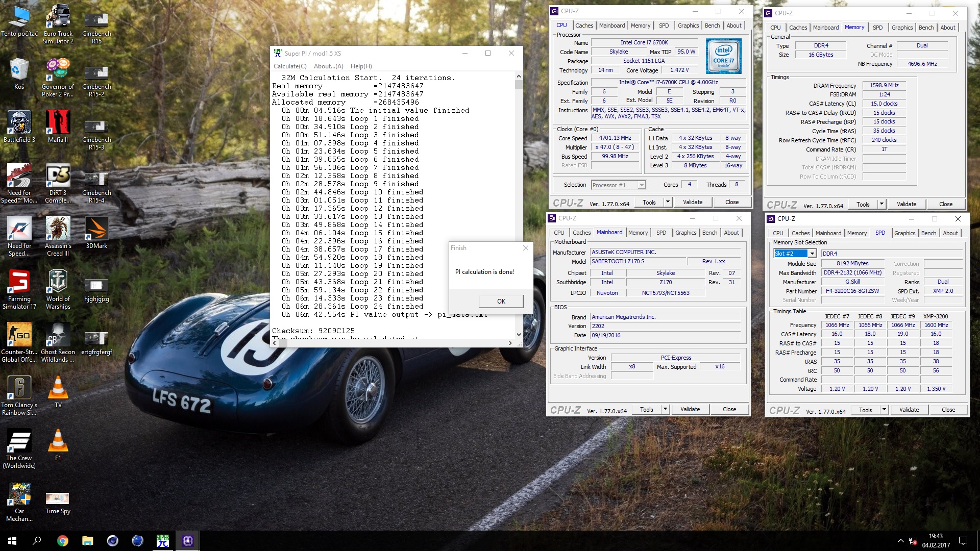Click the Intel Core i7 logo
The image size is (980, 551).
click(723, 56)
